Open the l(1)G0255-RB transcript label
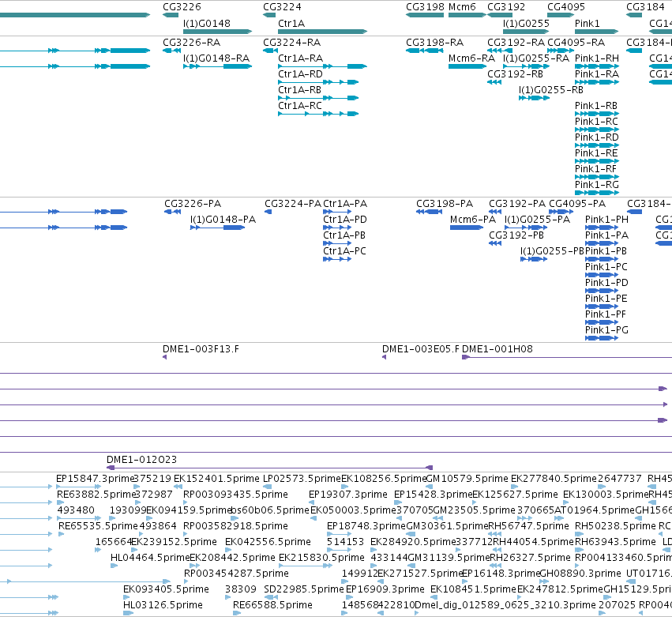Image resolution: width=672 pixels, height=617 pixels. pos(551,90)
